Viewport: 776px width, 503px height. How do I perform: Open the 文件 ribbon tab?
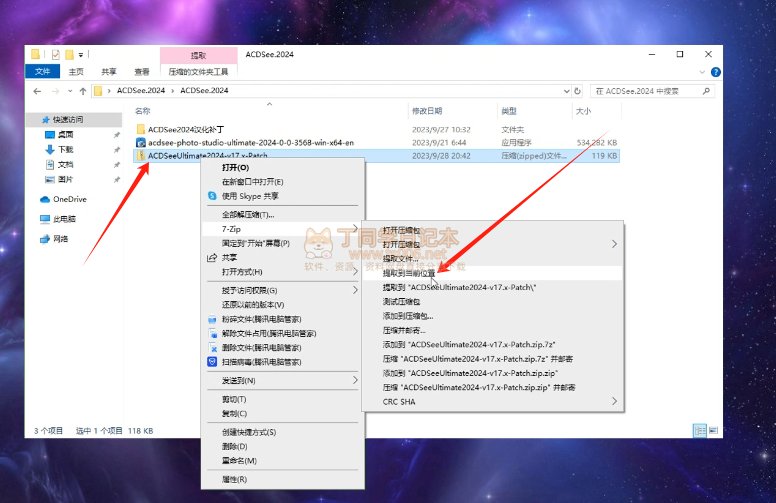[43, 72]
